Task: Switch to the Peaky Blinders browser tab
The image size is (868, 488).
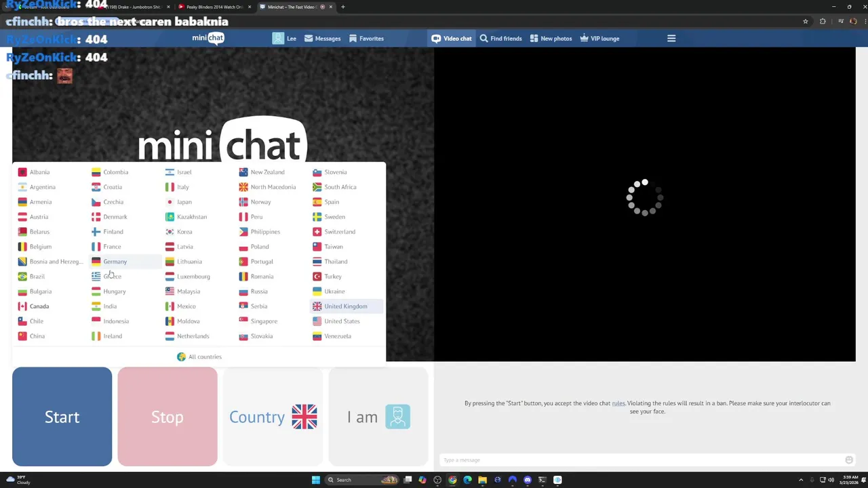Action: click(214, 7)
